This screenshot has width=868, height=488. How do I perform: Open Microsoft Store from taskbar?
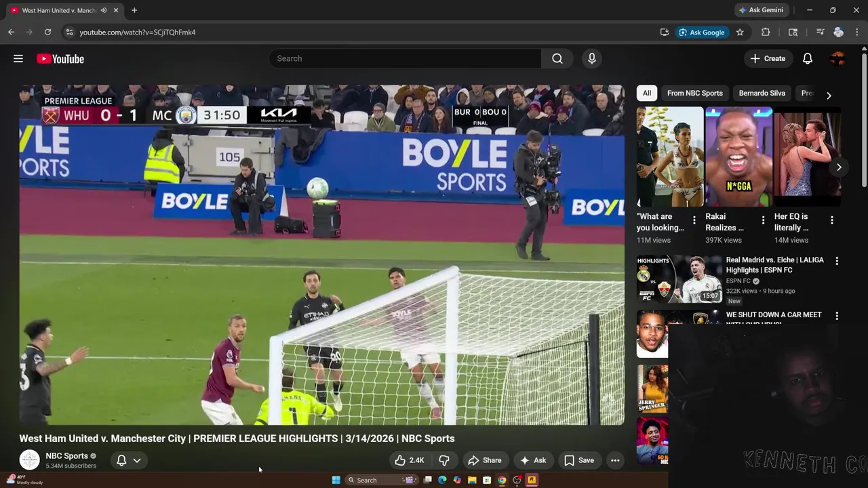(487, 480)
